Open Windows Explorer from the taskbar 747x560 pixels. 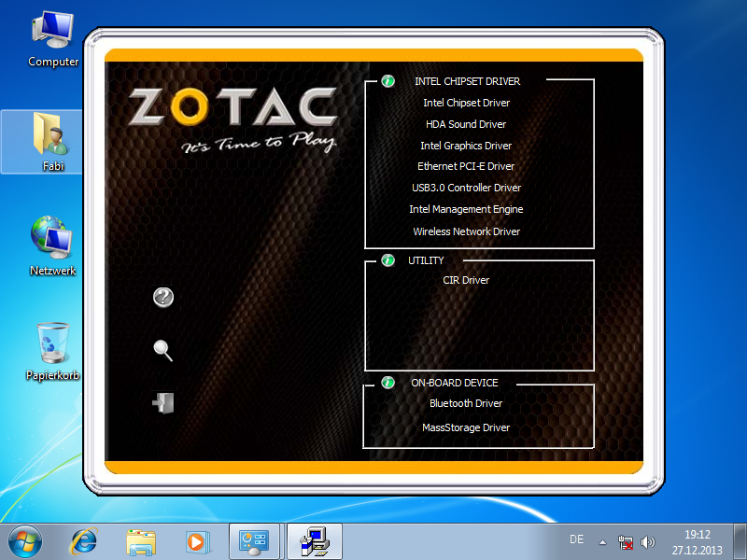141,542
